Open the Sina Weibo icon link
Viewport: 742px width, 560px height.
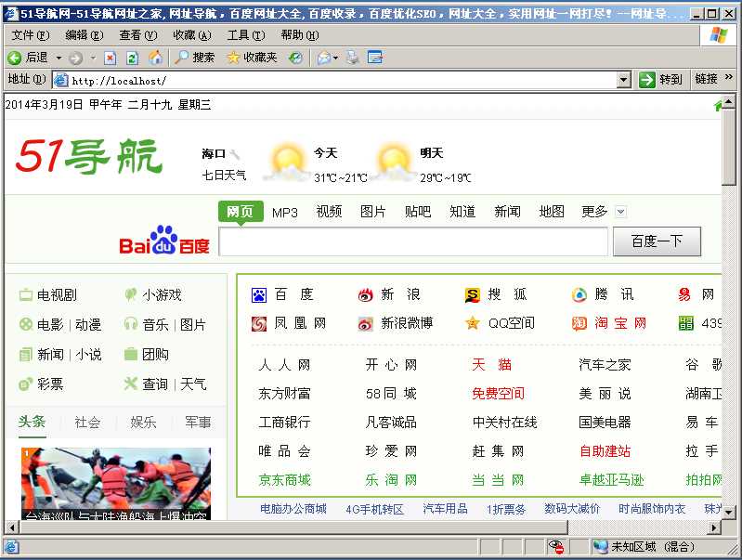[365, 324]
